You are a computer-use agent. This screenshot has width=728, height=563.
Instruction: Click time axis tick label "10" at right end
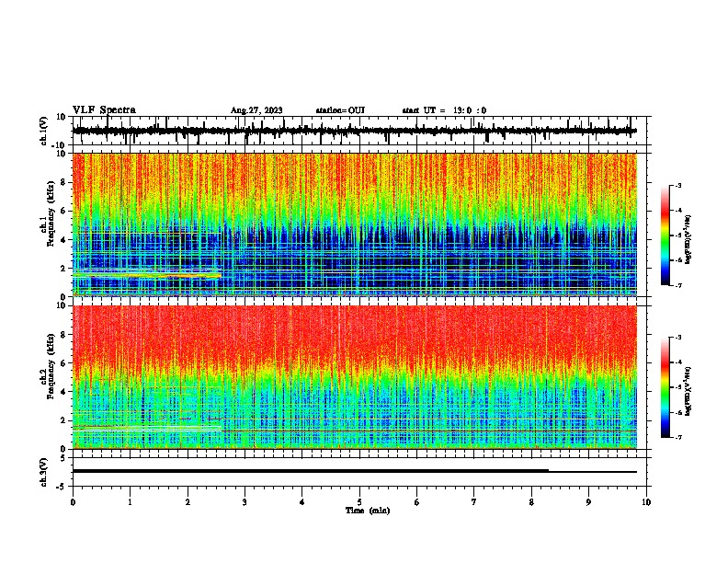pyautogui.click(x=646, y=502)
